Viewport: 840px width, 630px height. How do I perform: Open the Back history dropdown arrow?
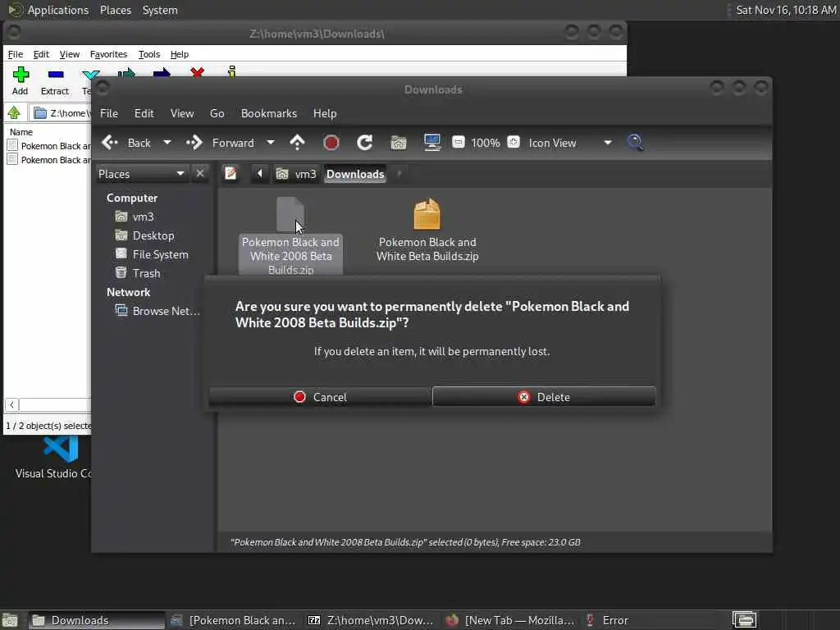point(167,143)
